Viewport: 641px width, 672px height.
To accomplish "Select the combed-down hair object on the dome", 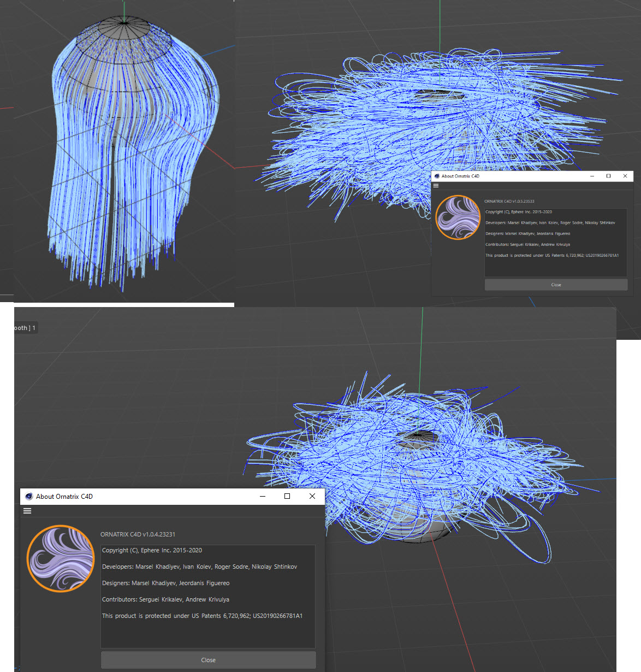I will (131, 164).
